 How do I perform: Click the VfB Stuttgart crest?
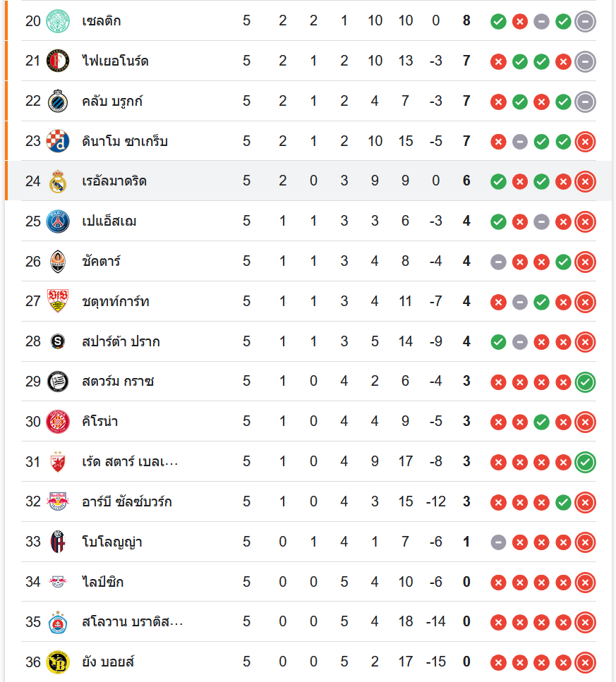(x=58, y=302)
